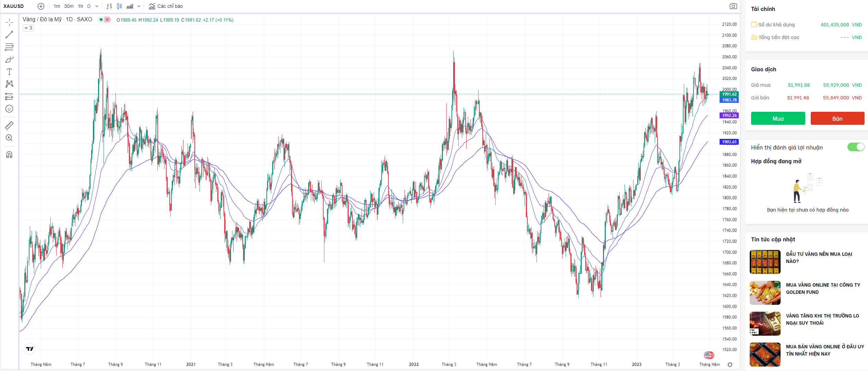This screenshot has width=868, height=371.
Task: Switch chart to candlestick style
Action: pyautogui.click(x=119, y=6)
